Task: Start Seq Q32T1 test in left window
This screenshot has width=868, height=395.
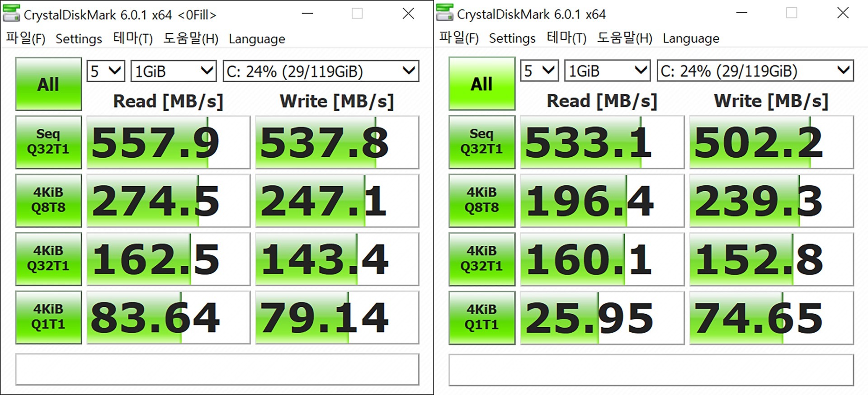Action: click(48, 142)
